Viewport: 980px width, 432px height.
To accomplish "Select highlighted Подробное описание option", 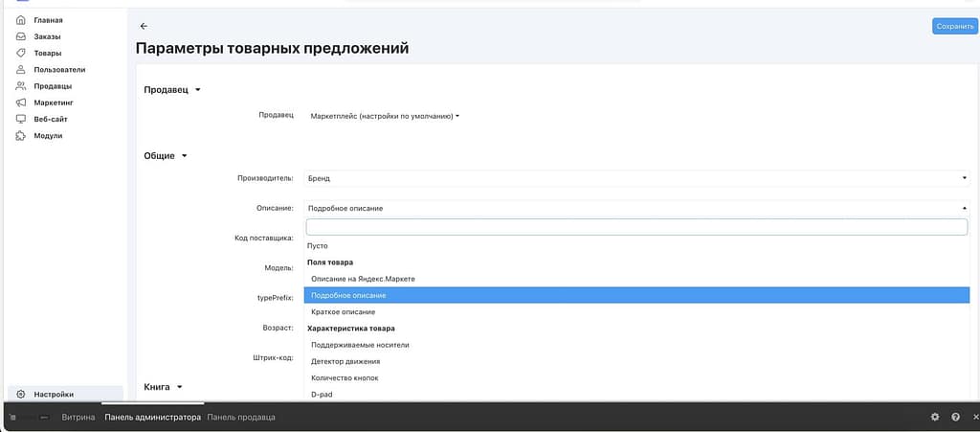I will [636, 295].
